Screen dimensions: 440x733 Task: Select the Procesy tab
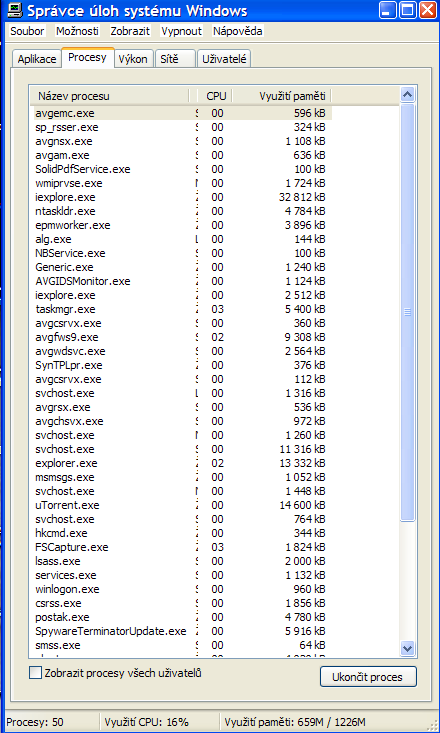tap(87, 57)
